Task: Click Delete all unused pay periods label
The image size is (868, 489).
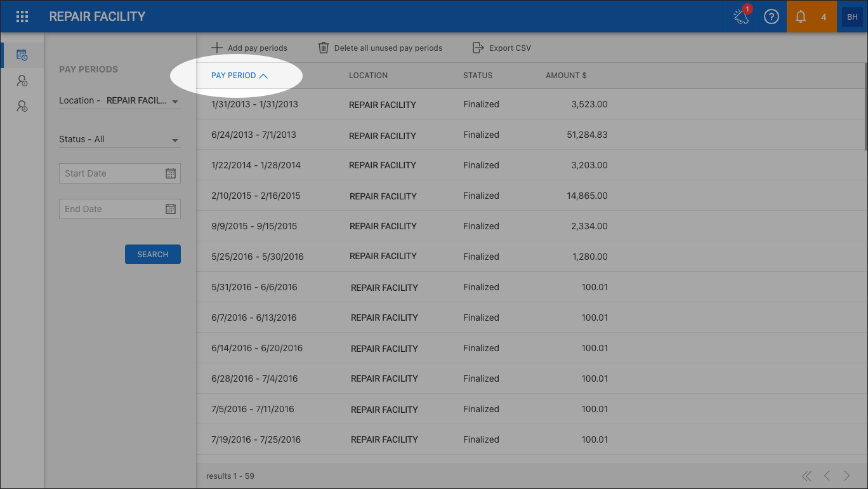Action: (x=388, y=48)
